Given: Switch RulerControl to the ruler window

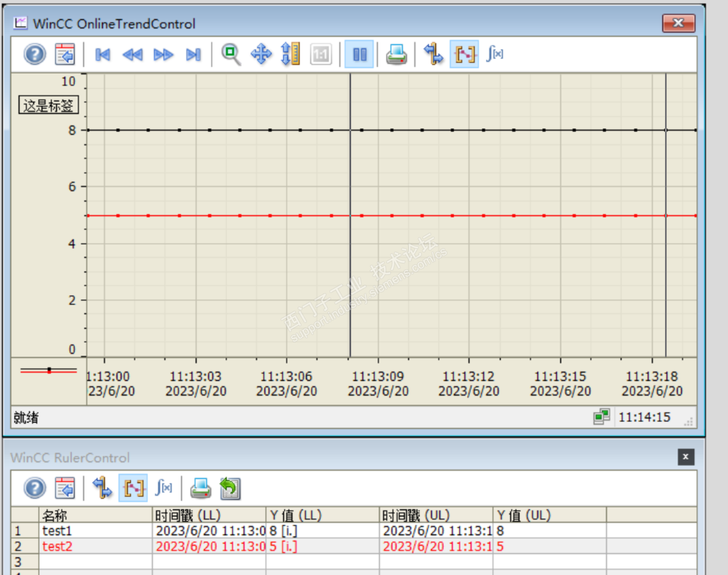Looking at the screenshot, I should (x=102, y=488).
